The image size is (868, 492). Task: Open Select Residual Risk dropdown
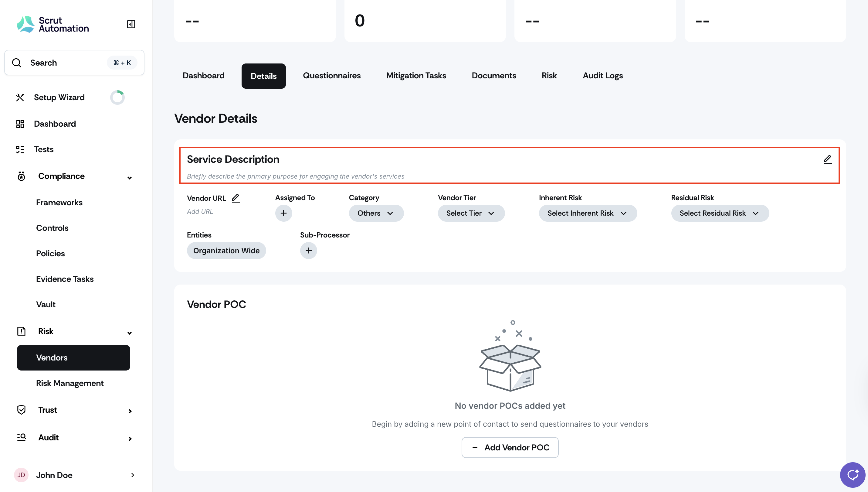point(720,213)
